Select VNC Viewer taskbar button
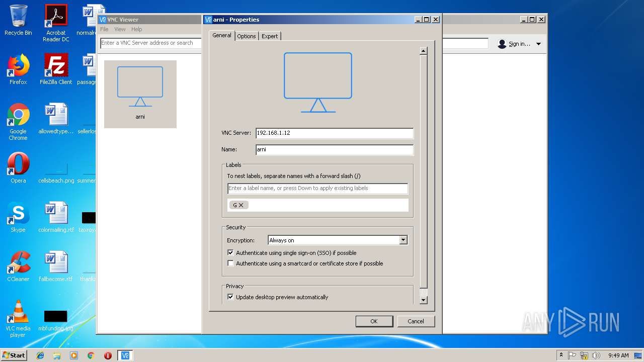 (x=125, y=355)
